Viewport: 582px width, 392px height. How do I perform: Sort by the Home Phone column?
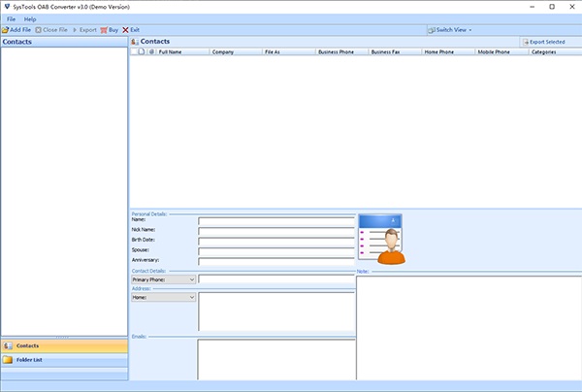(x=448, y=52)
